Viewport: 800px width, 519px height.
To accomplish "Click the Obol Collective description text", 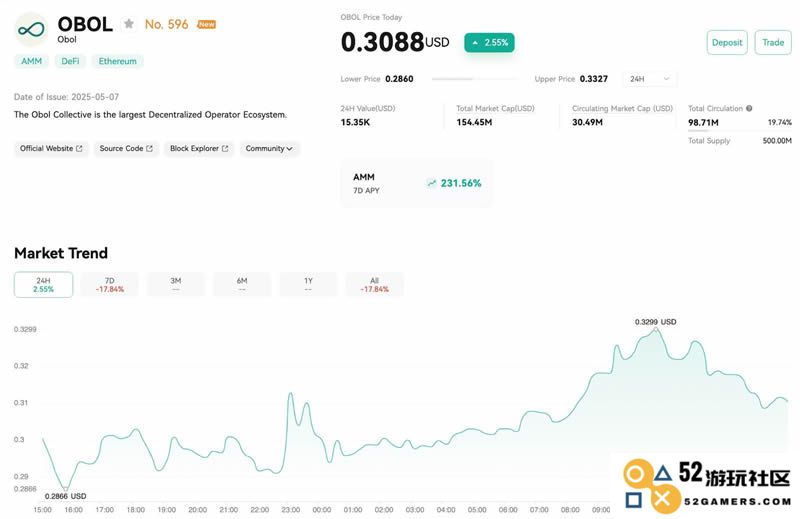I will coord(151,115).
